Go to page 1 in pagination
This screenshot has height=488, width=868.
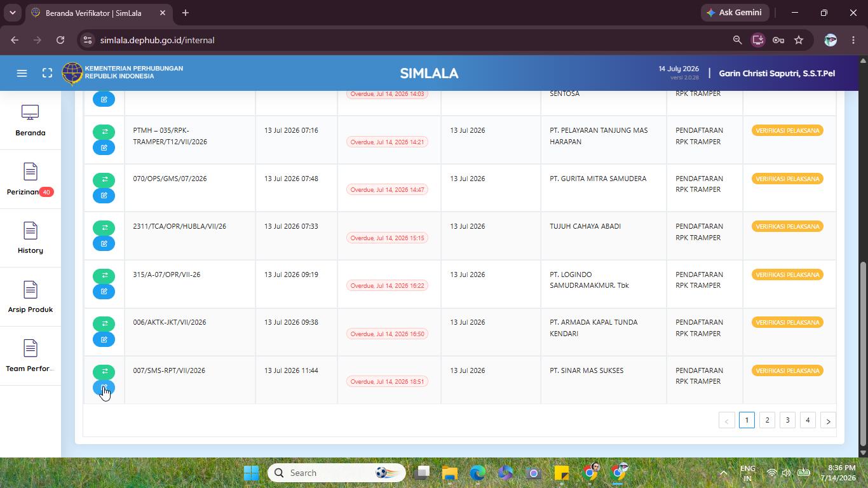(x=747, y=421)
